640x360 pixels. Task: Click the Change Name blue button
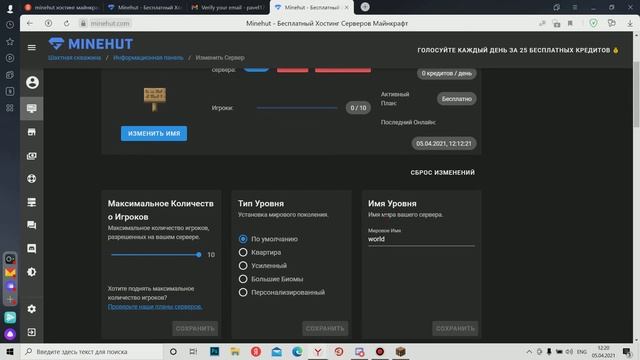point(154,133)
